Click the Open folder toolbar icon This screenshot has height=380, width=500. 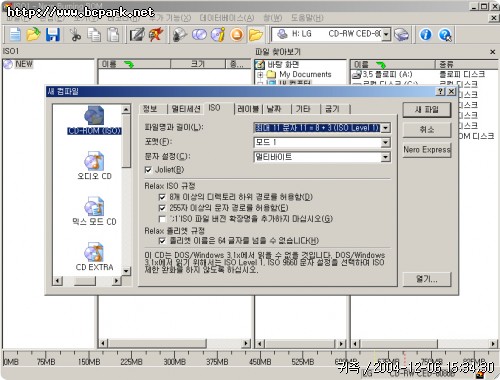point(33,34)
